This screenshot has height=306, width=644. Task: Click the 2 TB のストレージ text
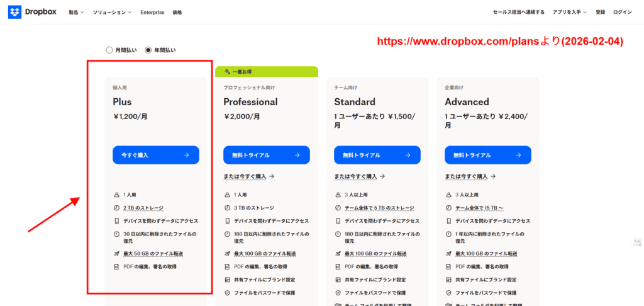click(144, 208)
